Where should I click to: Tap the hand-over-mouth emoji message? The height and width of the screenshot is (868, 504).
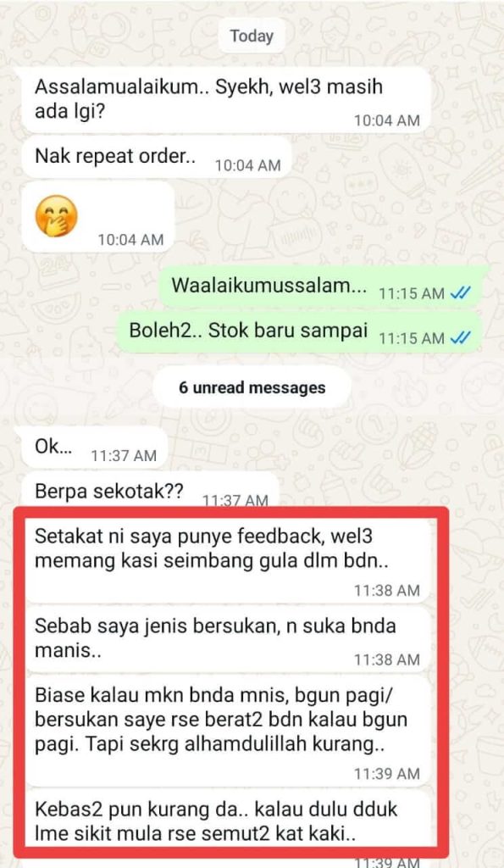click(x=97, y=218)
